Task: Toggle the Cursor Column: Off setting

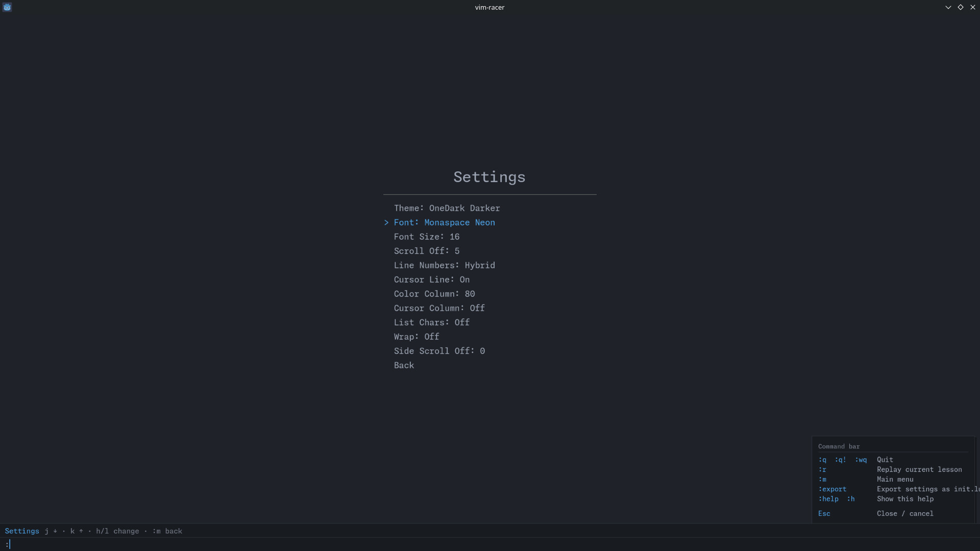Action: click(439, 308)
